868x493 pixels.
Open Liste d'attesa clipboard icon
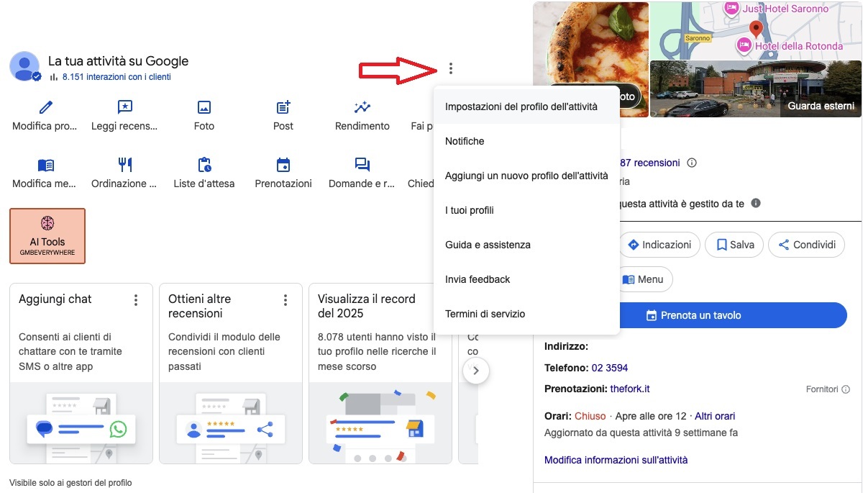pyautogui.click(x=204, y=165)
